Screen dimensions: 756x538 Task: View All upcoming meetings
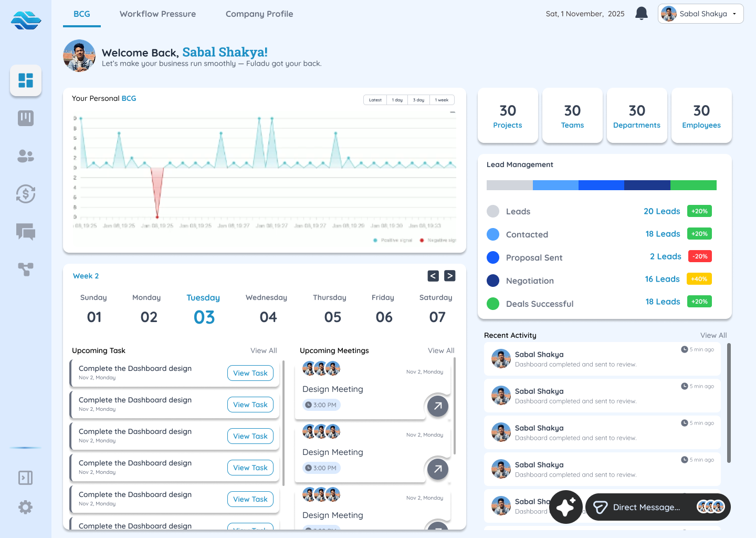441,350
